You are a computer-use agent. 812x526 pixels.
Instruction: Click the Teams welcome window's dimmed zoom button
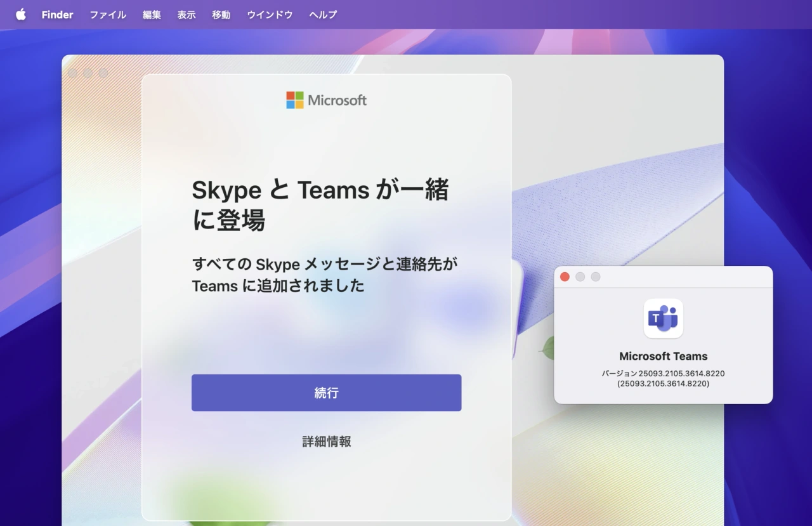tap(103, 73)
